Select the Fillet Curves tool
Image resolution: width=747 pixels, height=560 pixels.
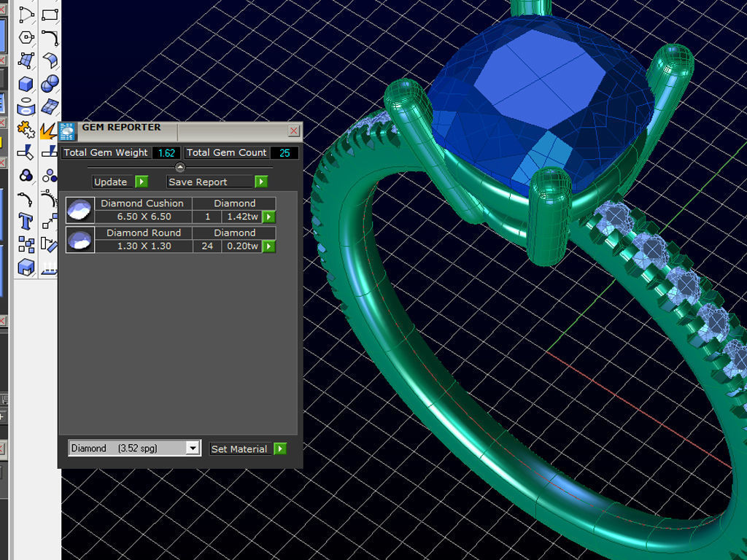pos(50,37)
